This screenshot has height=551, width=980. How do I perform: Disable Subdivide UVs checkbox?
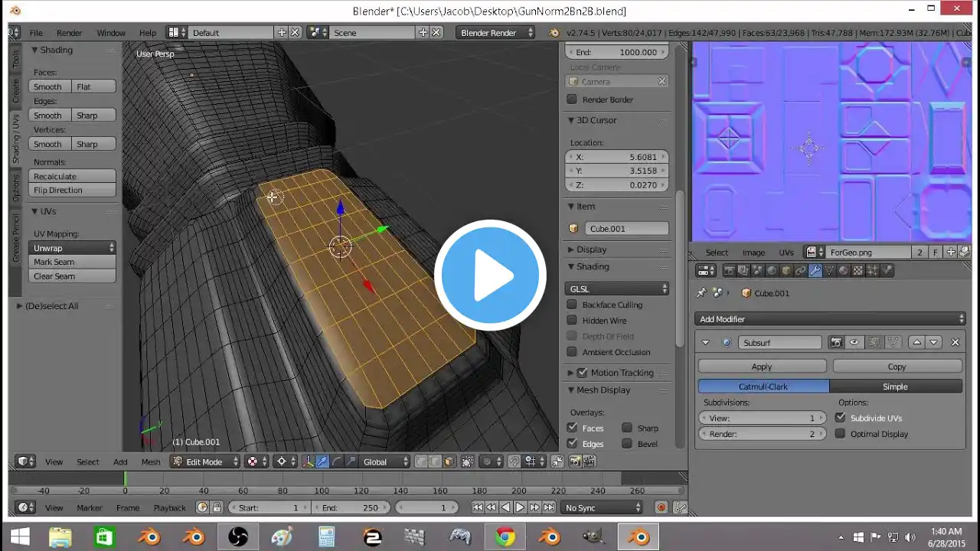[841, 418]
